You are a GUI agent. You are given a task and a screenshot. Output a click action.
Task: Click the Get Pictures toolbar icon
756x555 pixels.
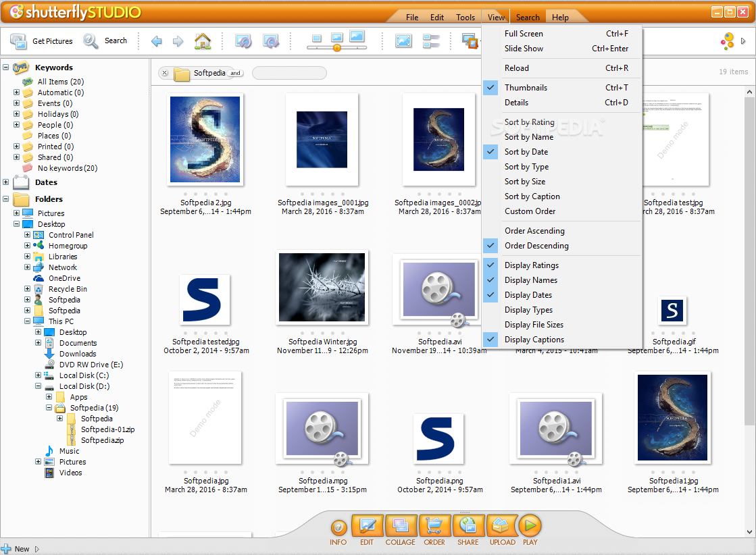18,41
